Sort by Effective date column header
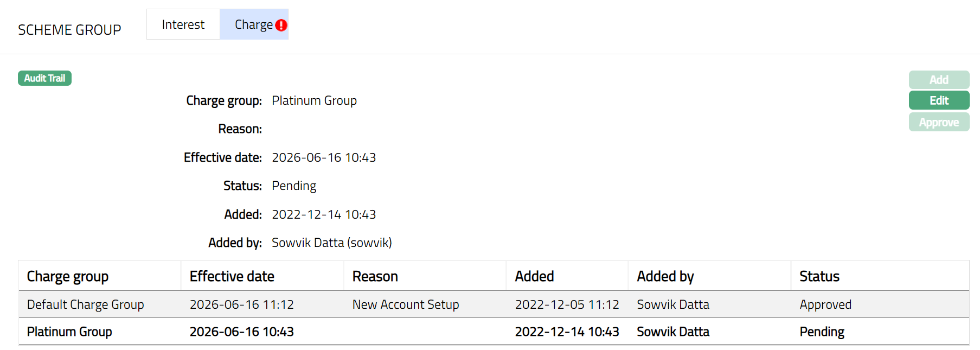 (232, 276)
